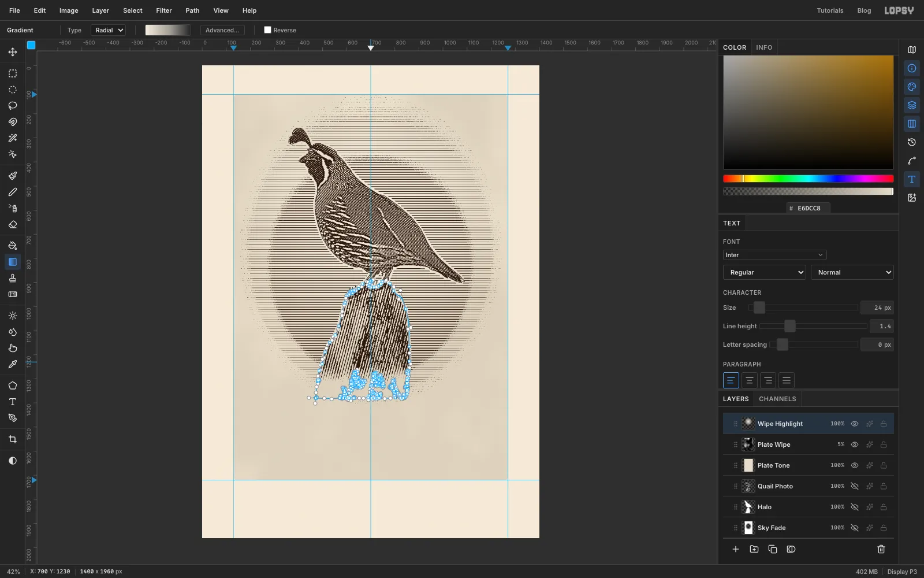
Task: Delete layer with trash icon
Action: pyautogui.click(x=881, y=549)
